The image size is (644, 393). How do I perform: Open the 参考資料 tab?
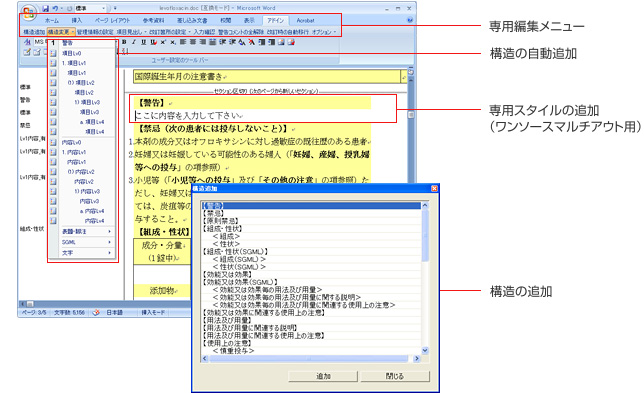tap(154, 20)
